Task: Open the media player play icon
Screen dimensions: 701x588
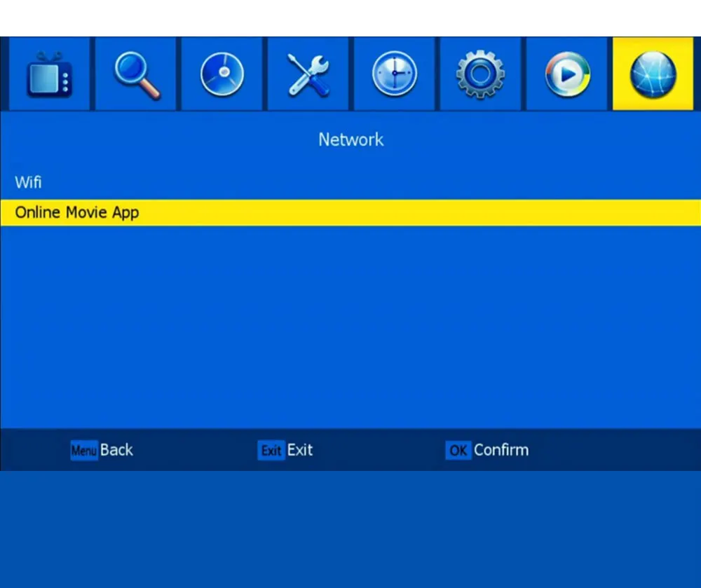Action: coord(567,74)
